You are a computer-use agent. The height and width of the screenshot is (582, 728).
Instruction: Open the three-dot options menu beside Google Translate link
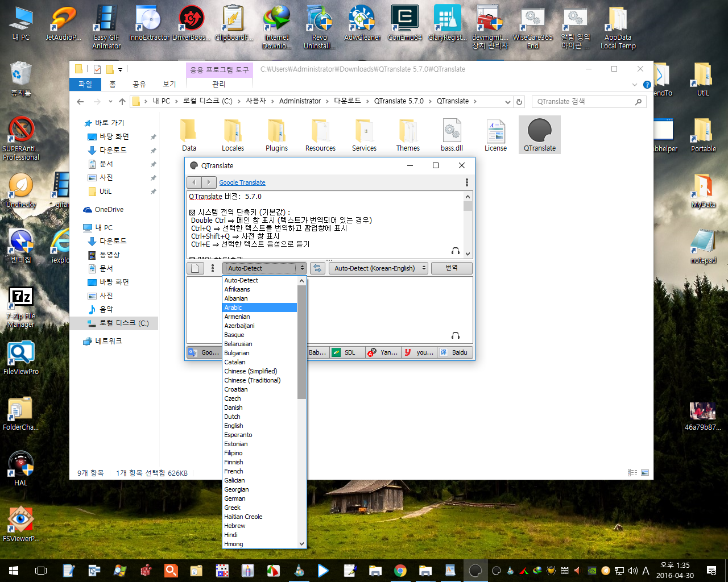[467, 182]
